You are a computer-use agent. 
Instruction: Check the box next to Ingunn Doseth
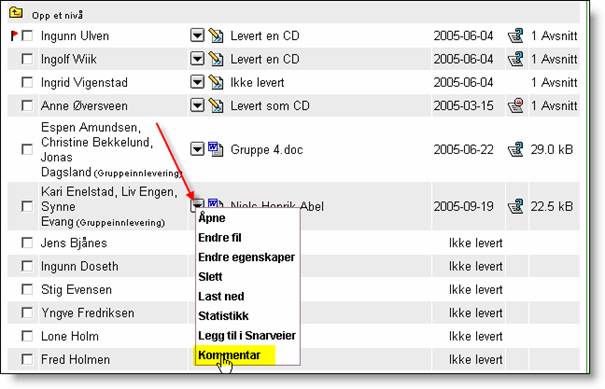click(x=27, y=266)
